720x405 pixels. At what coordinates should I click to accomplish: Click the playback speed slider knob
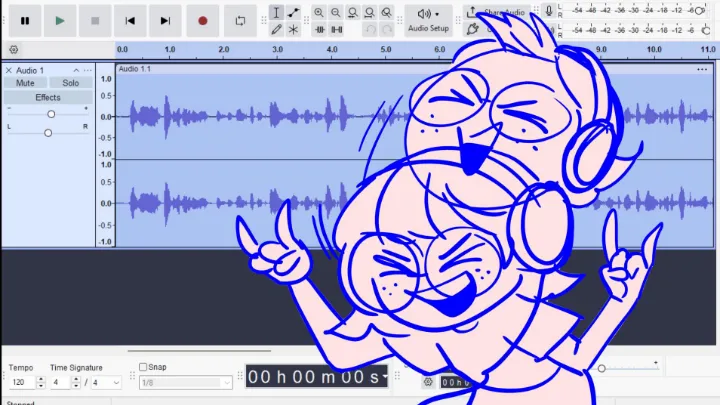[602, 368]
